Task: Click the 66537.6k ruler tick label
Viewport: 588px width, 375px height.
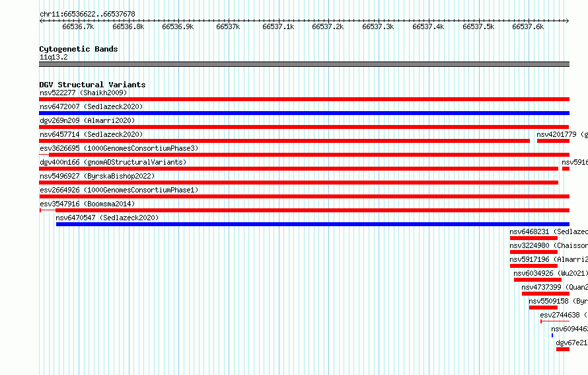Action: tap(528, 26)
